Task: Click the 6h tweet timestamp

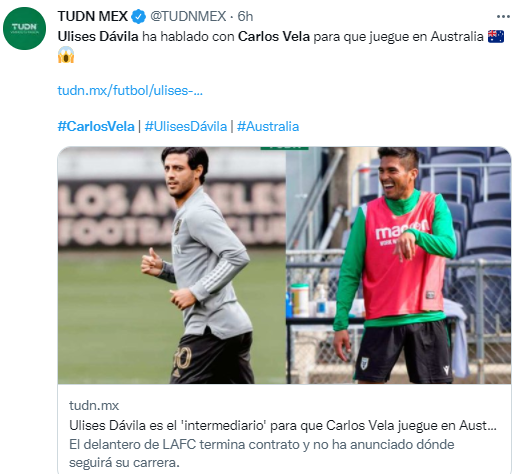Action: click(245, 16)
